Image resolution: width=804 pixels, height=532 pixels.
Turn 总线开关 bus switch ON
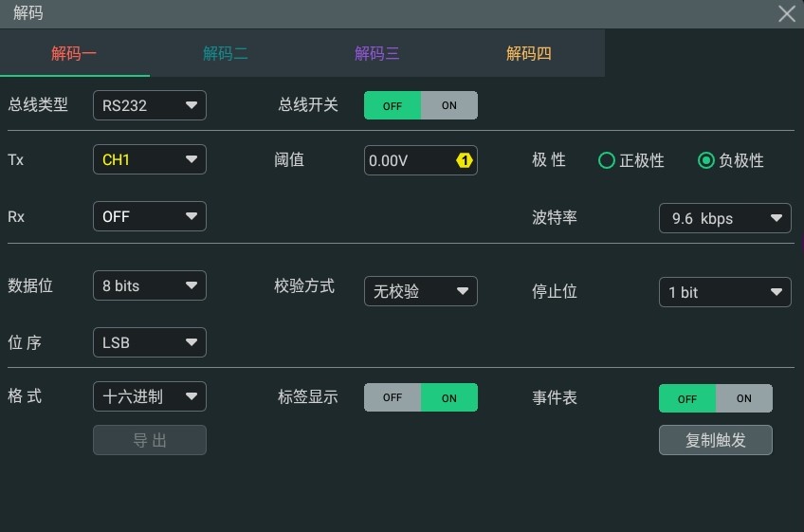pos(449,105)
